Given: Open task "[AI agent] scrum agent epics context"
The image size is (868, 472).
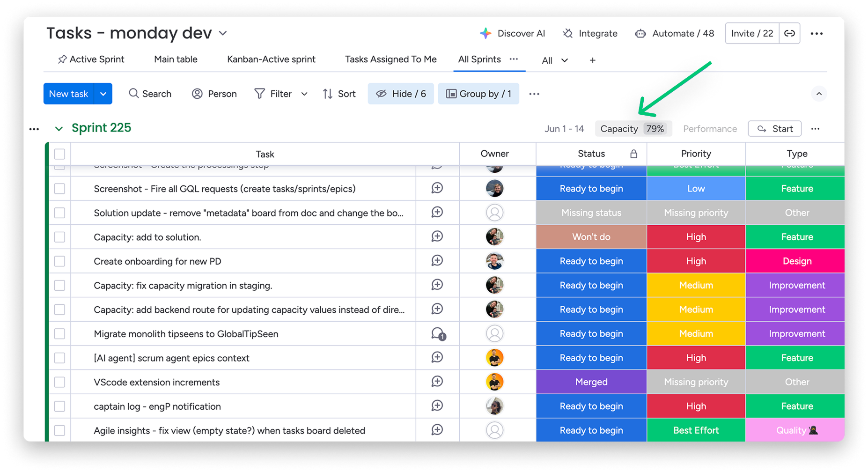Looking at the screenshot, I should [171, 358].
